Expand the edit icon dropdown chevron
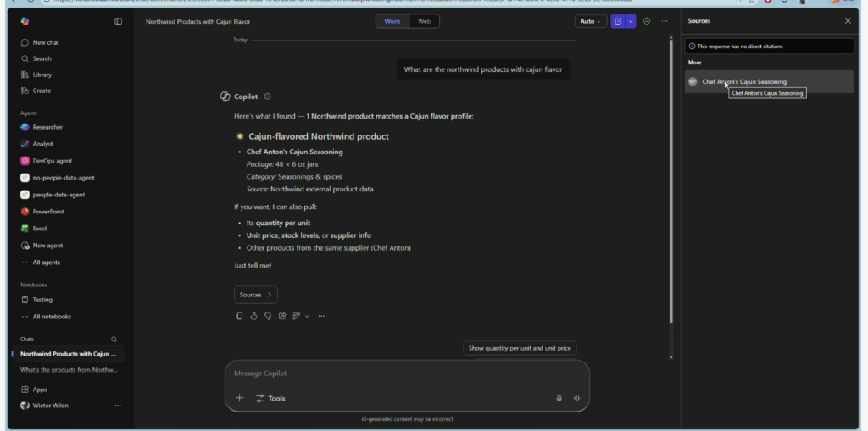 click(307, 317)
